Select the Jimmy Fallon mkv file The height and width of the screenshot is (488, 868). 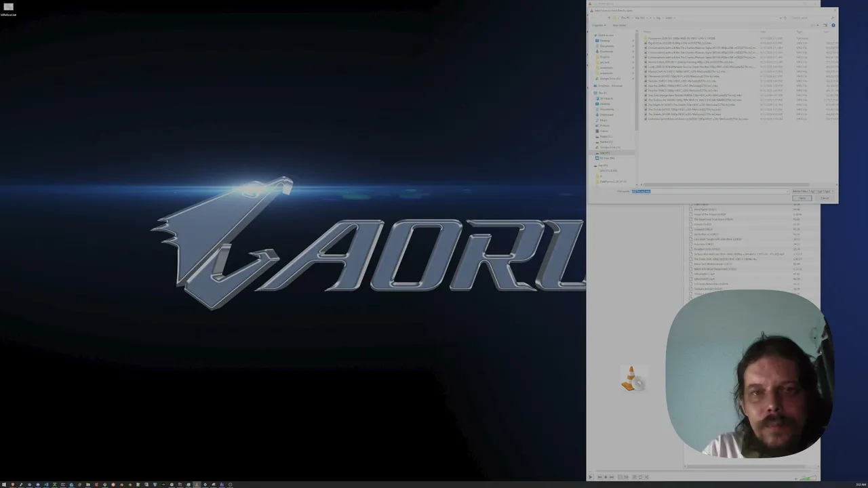(690, 62)
